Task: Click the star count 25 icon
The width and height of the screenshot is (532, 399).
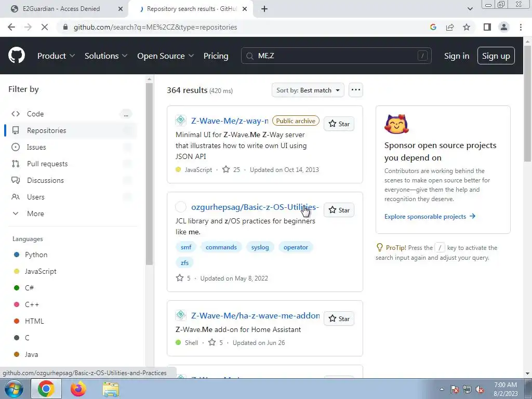Action: [x=226, y=169]
